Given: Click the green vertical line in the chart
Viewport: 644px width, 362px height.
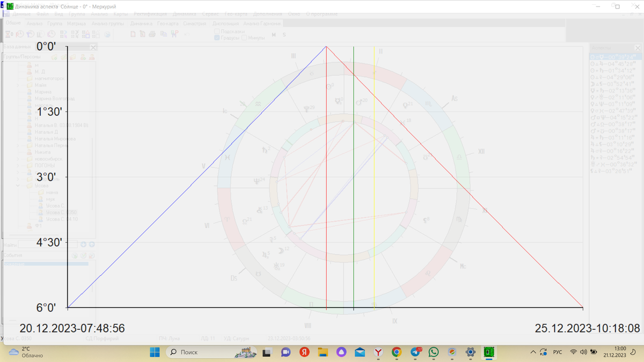Looking at the screenshot, I should (x=354, y=177).
